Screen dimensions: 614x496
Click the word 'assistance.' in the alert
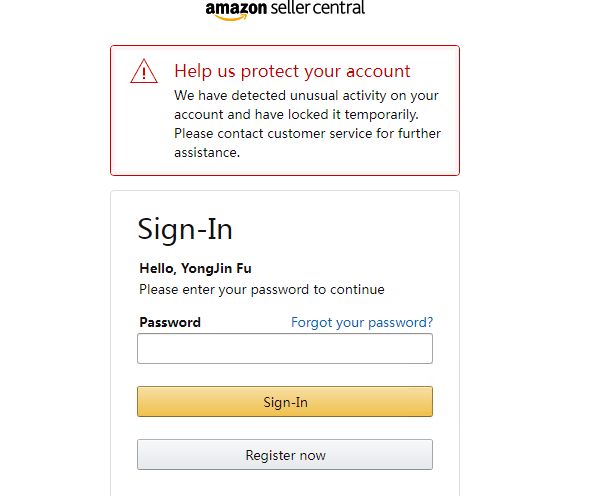point(207,153)
